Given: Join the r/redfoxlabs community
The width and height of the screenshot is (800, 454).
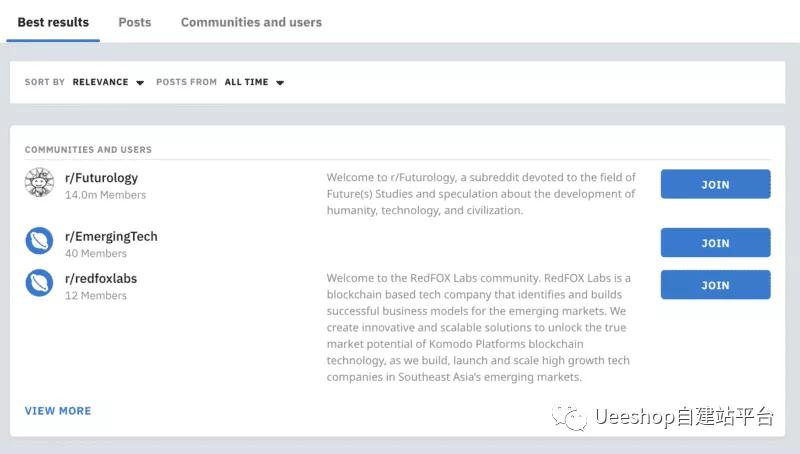Looking at the screenshot, I should (x=715, y=285).
